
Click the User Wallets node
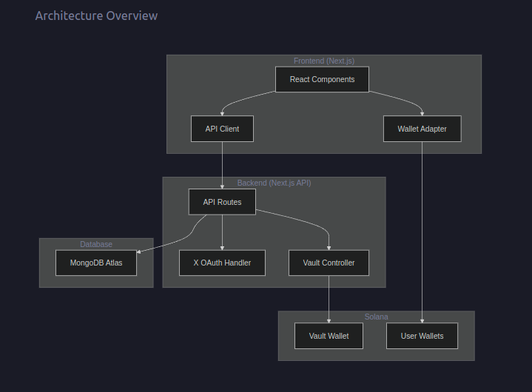(x=422, y=336)
